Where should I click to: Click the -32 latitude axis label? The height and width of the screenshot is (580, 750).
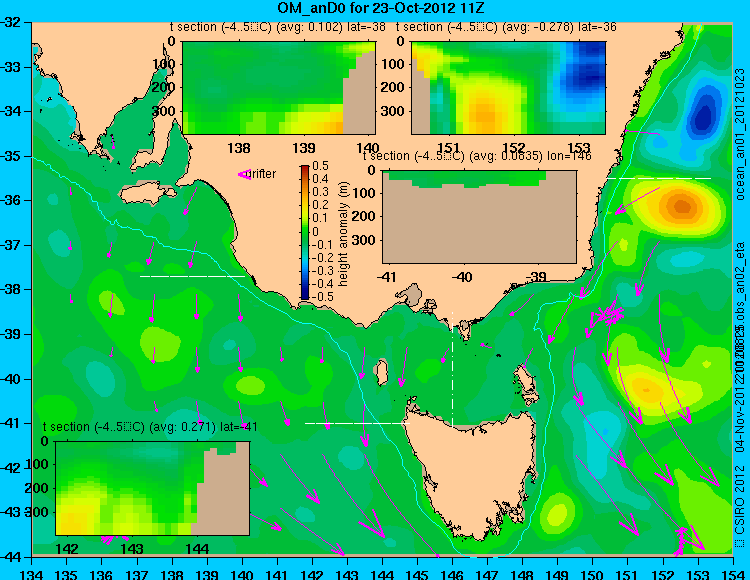click(11, 22)
